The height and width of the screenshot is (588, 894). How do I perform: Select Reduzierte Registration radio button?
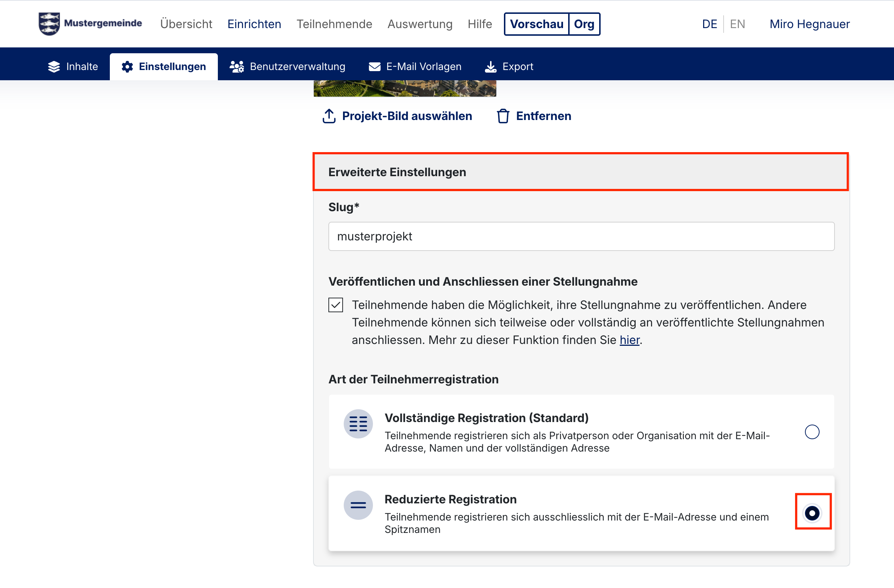click(x=812, y=512)
